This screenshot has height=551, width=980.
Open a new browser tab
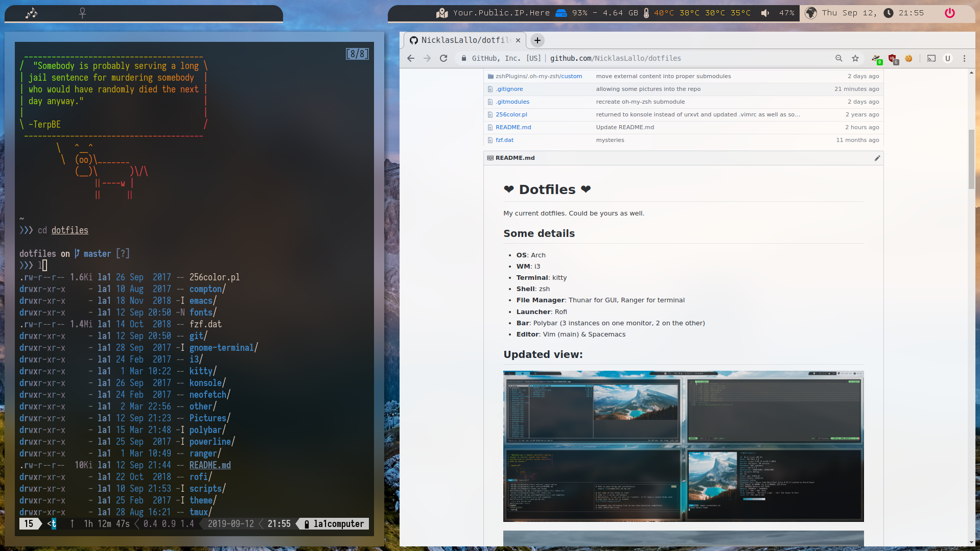(538, 40)
